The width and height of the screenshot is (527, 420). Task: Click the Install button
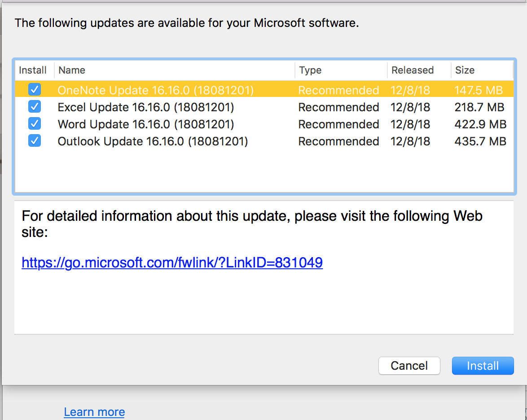coord(483,366)
